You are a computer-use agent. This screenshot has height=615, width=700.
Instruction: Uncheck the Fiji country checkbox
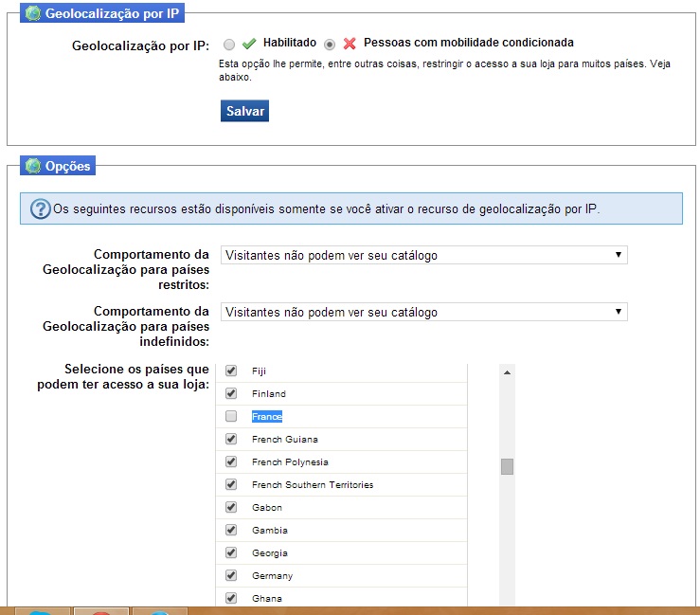pos(231,371)
